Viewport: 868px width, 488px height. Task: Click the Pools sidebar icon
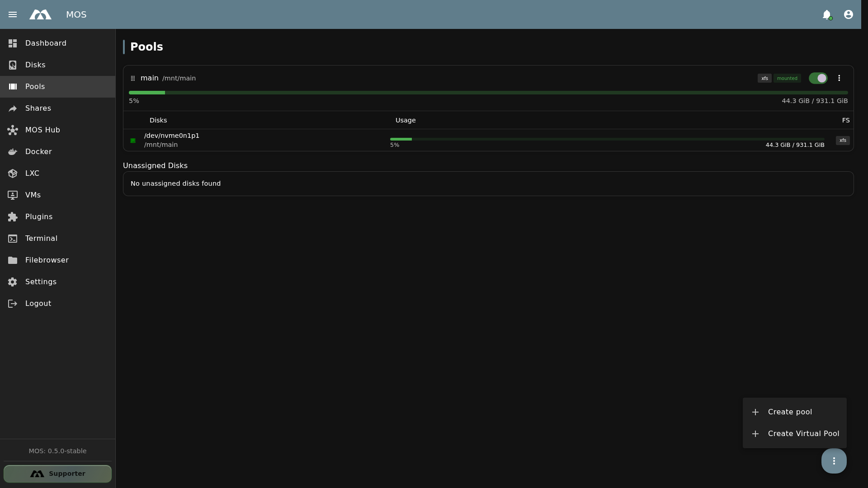[x=13, y=87]
